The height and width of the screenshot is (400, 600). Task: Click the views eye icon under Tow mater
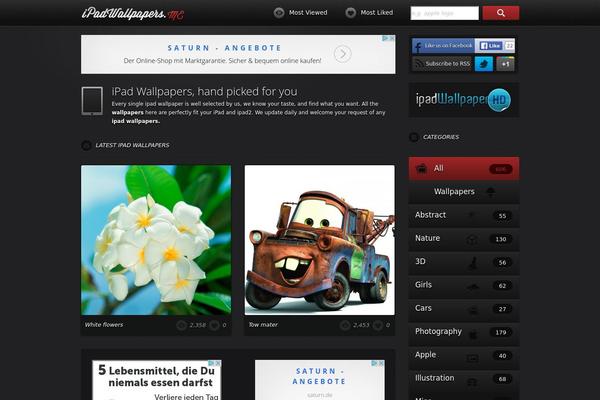(345, 325)
